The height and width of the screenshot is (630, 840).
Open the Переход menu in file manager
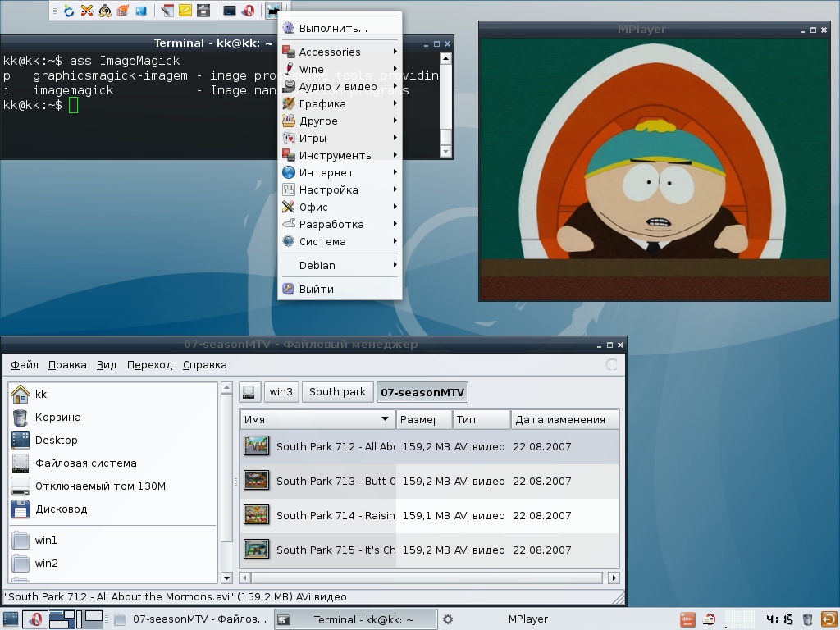coord(149,365)
